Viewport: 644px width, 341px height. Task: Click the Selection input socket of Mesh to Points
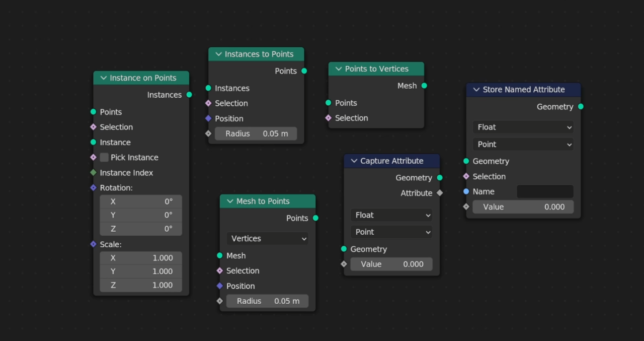click(220, 270)
